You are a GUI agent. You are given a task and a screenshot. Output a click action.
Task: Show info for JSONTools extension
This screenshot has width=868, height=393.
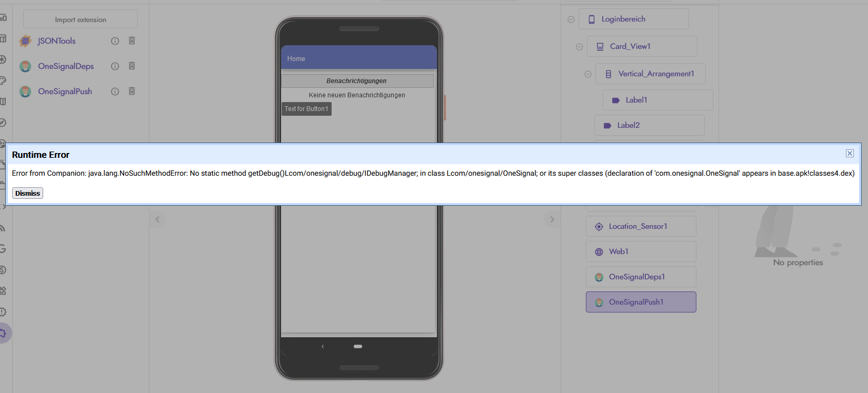115,41
